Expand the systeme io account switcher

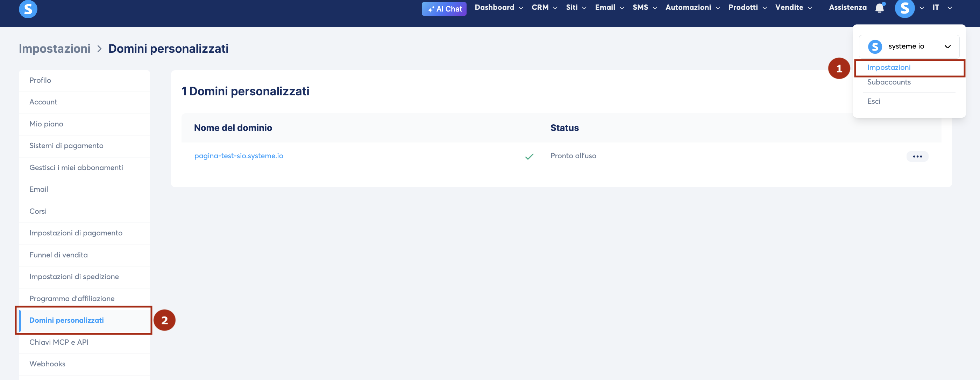(x=909, y=46)
